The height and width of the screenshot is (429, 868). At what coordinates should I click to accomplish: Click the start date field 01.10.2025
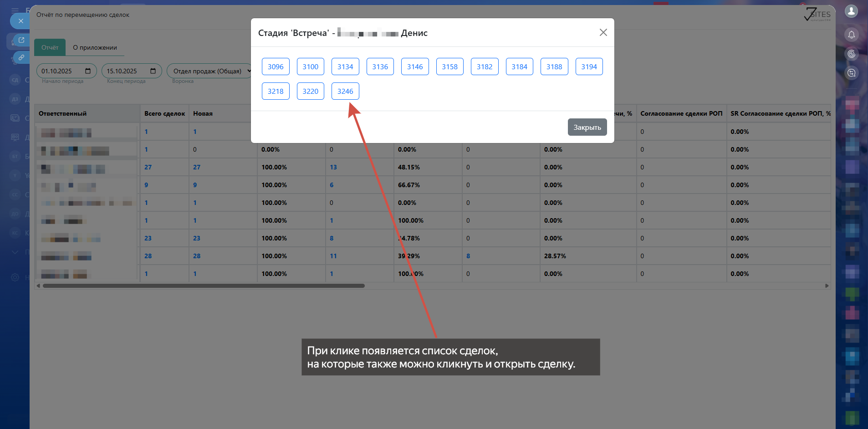[x=66, y=71]
